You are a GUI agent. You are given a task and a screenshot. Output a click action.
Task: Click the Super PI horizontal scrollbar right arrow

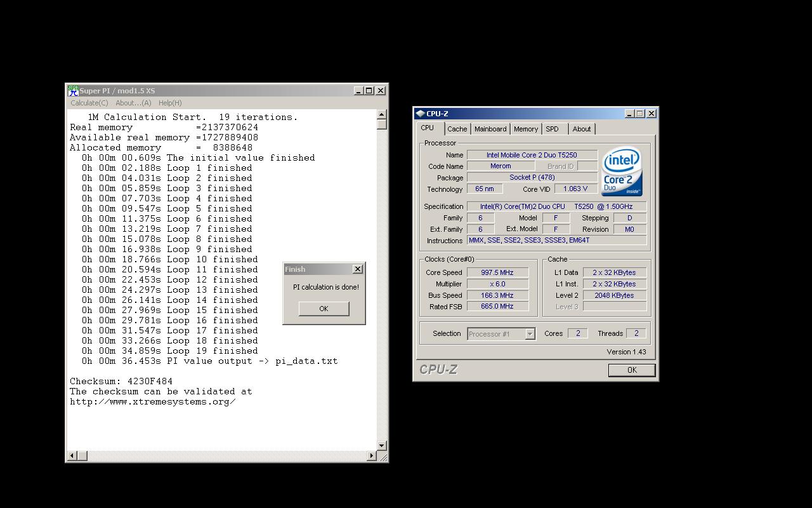372,455
